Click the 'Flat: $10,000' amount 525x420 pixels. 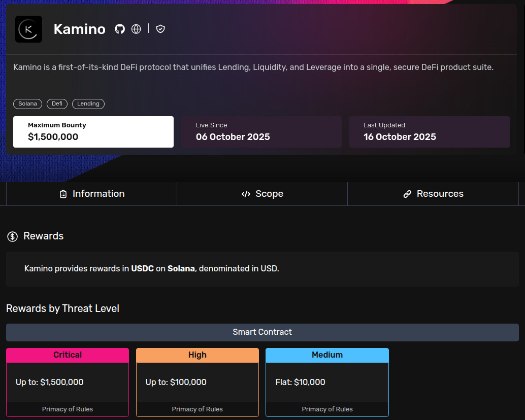pyautogui.click(x=300, y=382)
